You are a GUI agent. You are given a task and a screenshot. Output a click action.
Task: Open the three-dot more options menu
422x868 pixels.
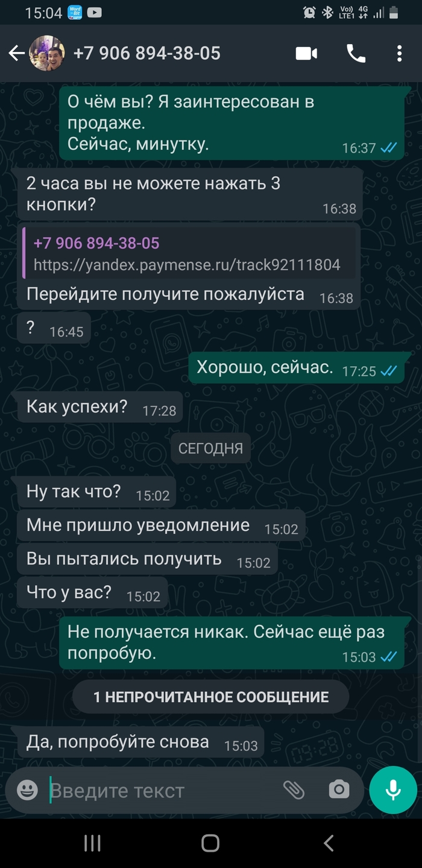point(399,54)
